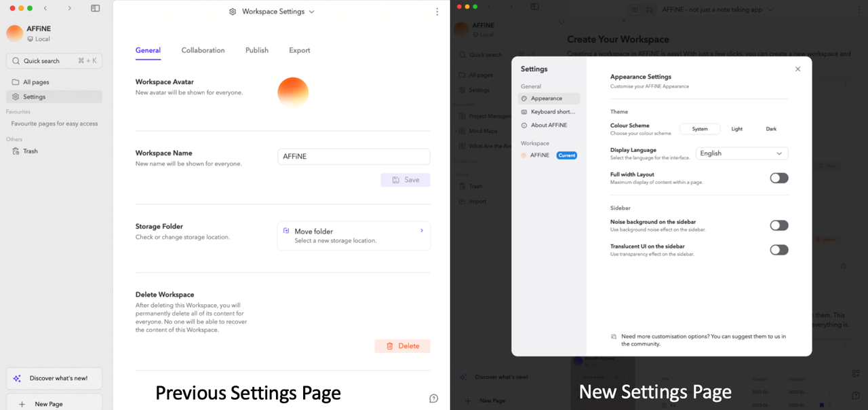This screenshot has height=410, width=868.
Task: Click About AFFiNE info icon in dialog
Action: click(524, 126)
